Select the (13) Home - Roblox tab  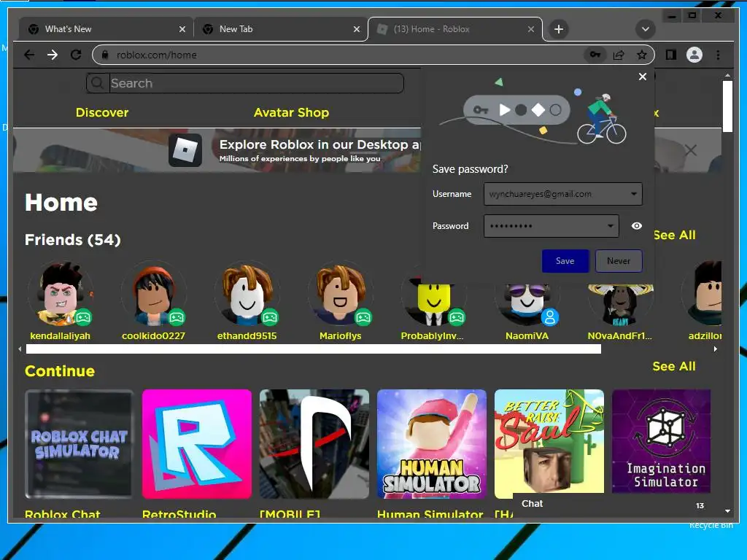(455, 29)
